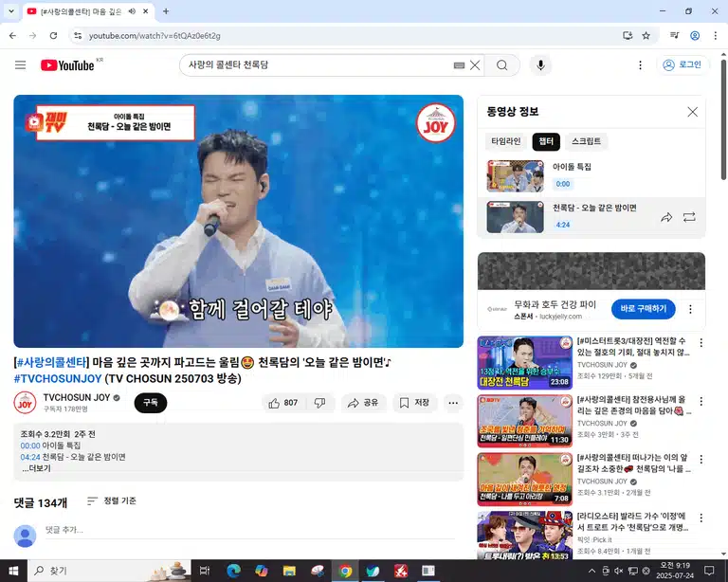Open #사랑의콜센타 hashtag link

pos(52,362)
